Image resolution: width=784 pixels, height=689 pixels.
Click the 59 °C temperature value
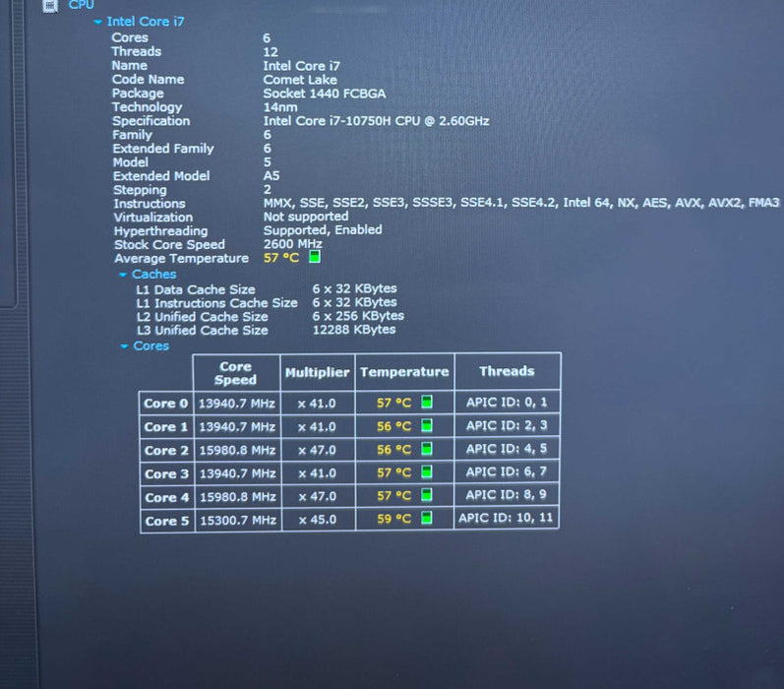(x=394, y=519)
